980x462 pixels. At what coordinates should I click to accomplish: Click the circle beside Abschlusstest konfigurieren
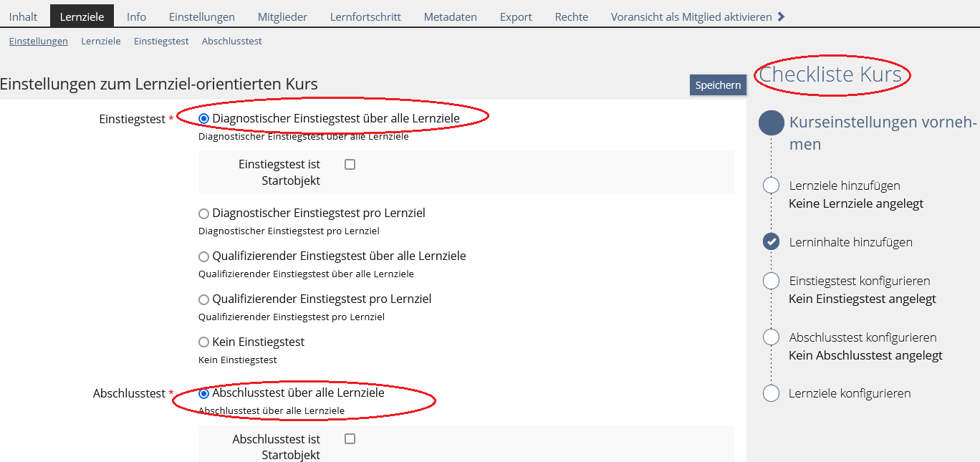[x=771, y=337]
